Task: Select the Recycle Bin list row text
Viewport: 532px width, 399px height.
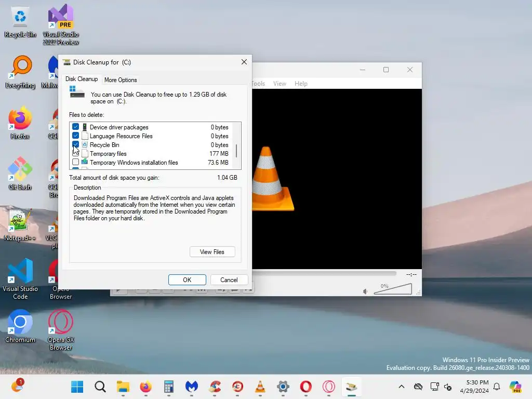Action: pos(104,145)
